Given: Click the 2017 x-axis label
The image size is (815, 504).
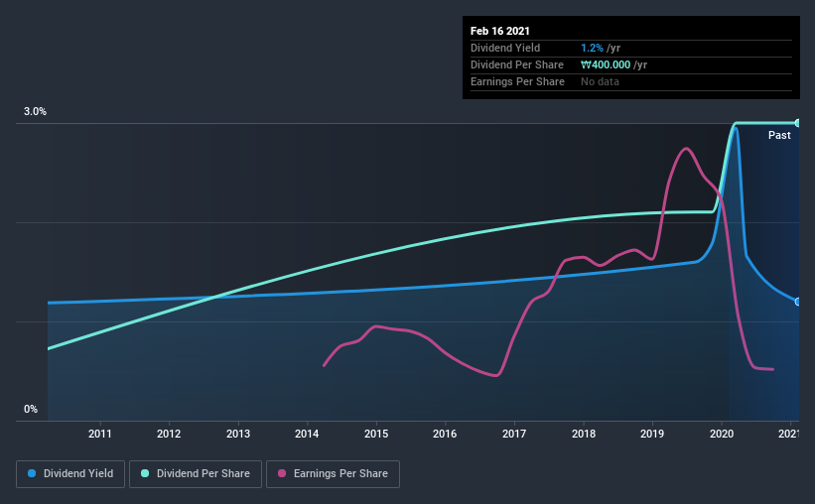Looking at the screenshot, I should click(x=514, y=434).
